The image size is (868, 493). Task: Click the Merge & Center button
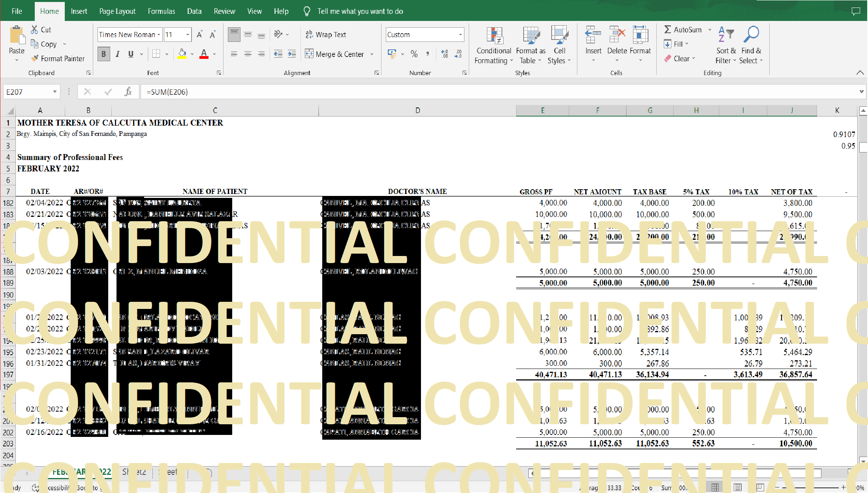[x=334, y=54]
